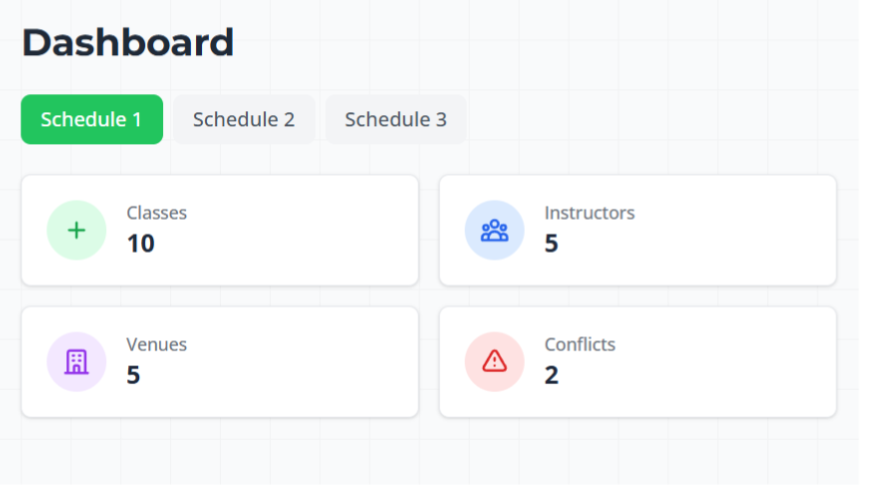This screenshot has width=873, height=487.
Task: Click the Conflicts count of 2
Action: click(x=551, y=375)
